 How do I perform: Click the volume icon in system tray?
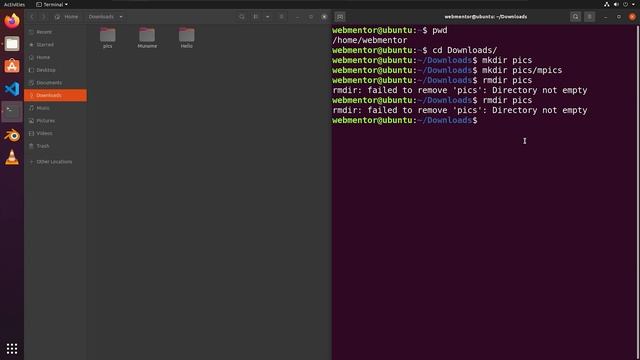click(616, 4)
